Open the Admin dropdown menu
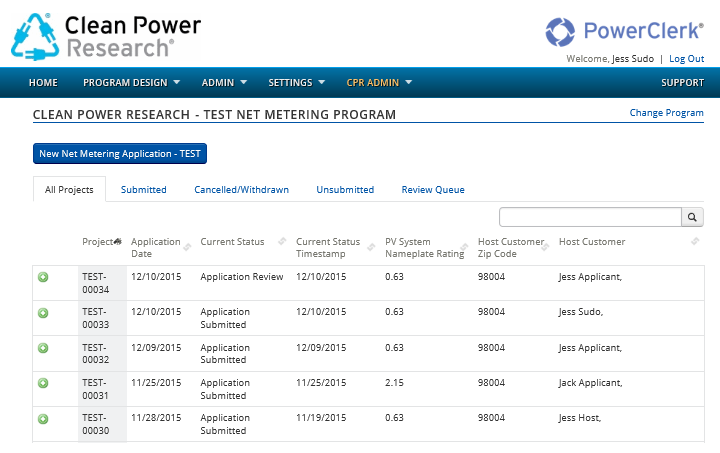 224,82
